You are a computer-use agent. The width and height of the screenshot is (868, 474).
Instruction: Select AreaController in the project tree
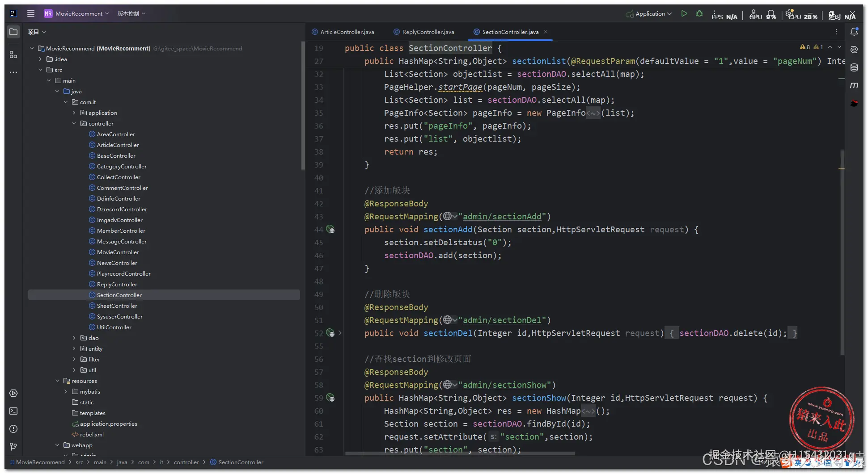point(116,134)
